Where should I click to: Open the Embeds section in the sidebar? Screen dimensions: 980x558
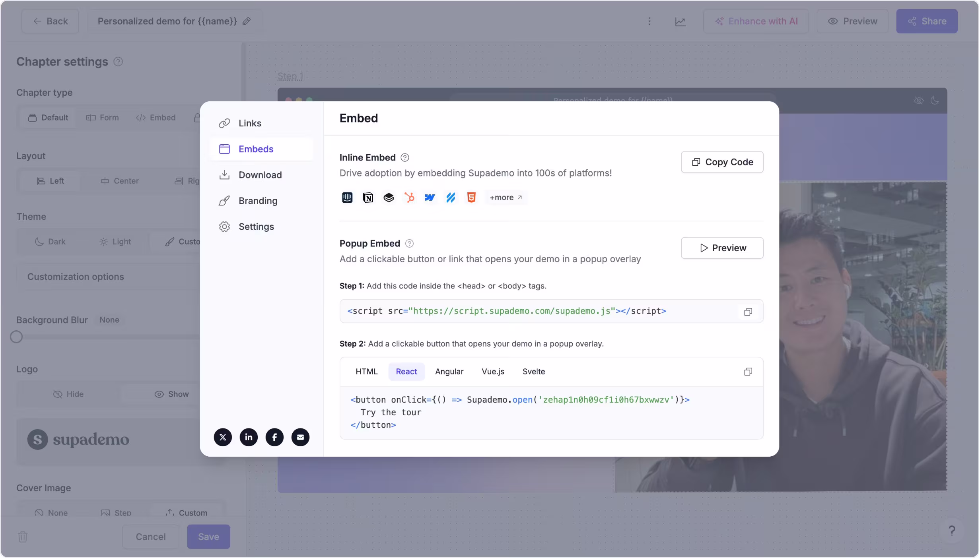point(256,149)
